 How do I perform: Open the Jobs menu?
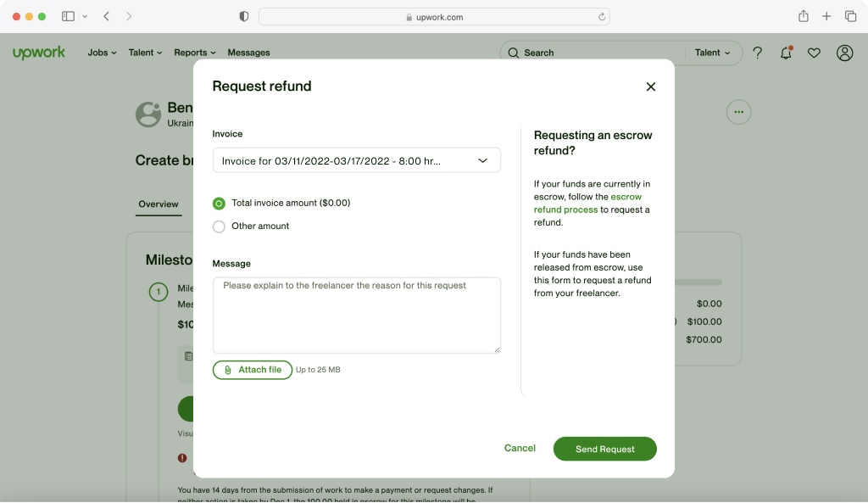(x=102, y=53)
